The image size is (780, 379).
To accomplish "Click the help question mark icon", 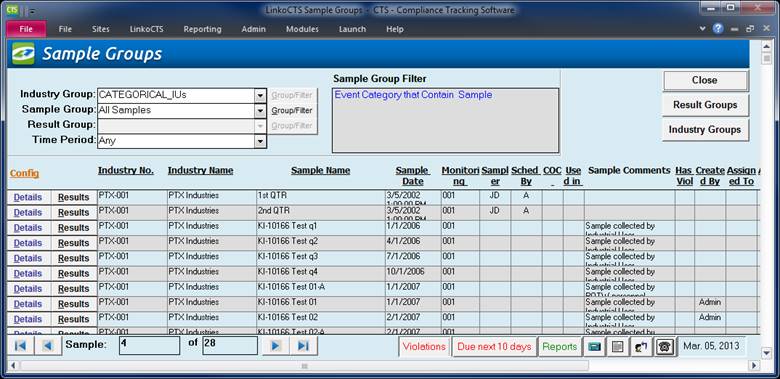I will pos(718,29).
